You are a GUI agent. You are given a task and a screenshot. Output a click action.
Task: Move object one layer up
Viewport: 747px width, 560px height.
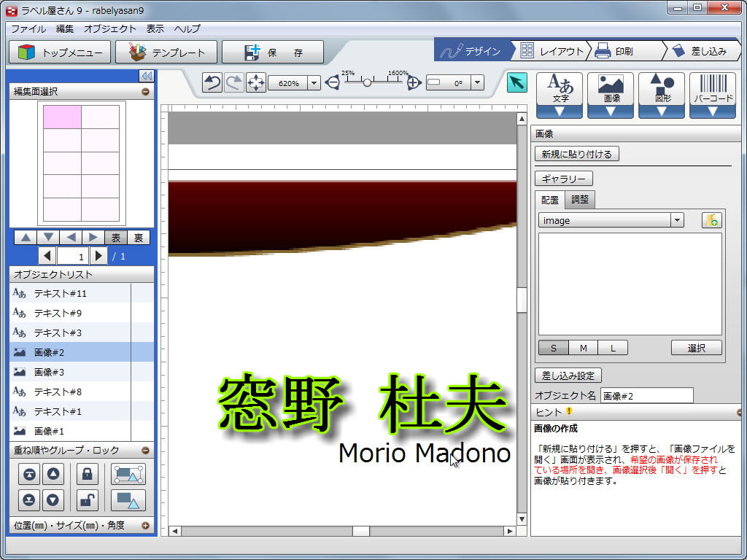coord(53,474)
